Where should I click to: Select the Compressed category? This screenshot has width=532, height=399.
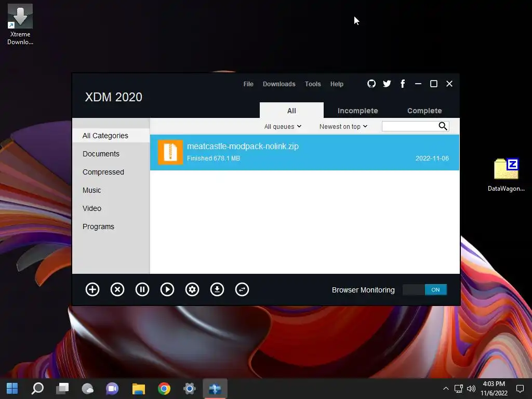(x=103, y=172)
